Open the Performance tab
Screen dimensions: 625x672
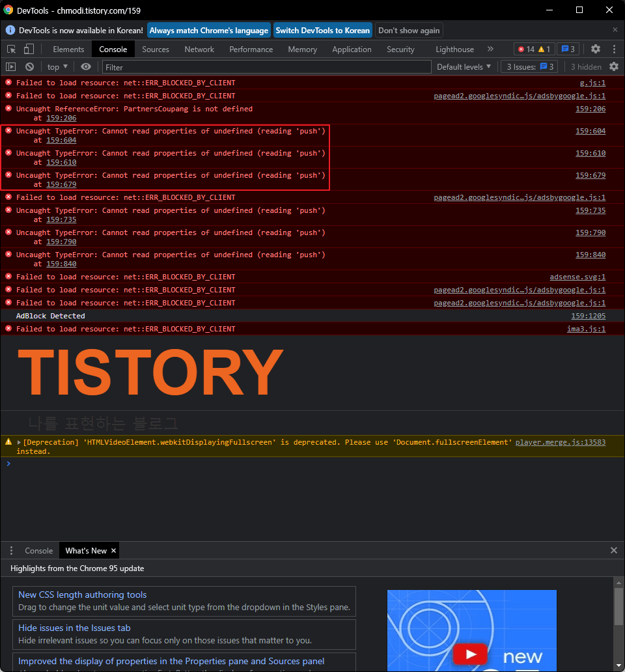click(251, 49)
